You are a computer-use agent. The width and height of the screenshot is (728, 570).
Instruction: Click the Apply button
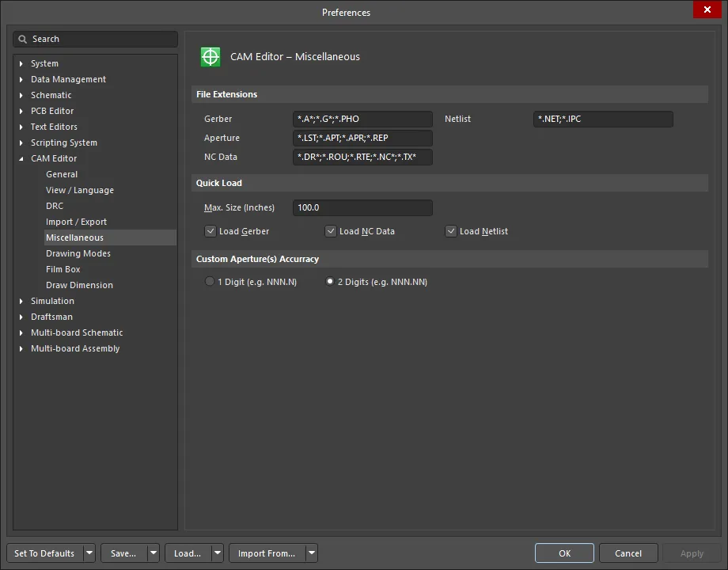point(692,553)
